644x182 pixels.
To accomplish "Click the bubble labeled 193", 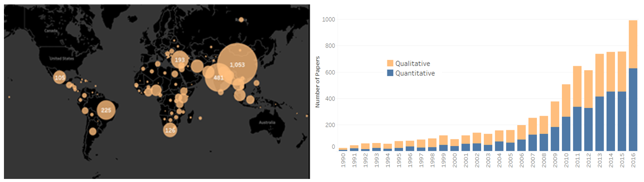I will click(x=180, y=60).
